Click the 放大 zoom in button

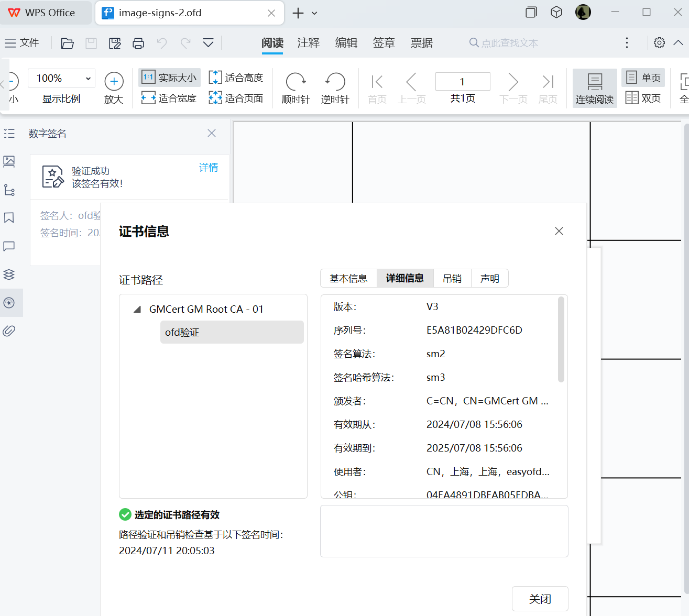click(x=114, y=88)
